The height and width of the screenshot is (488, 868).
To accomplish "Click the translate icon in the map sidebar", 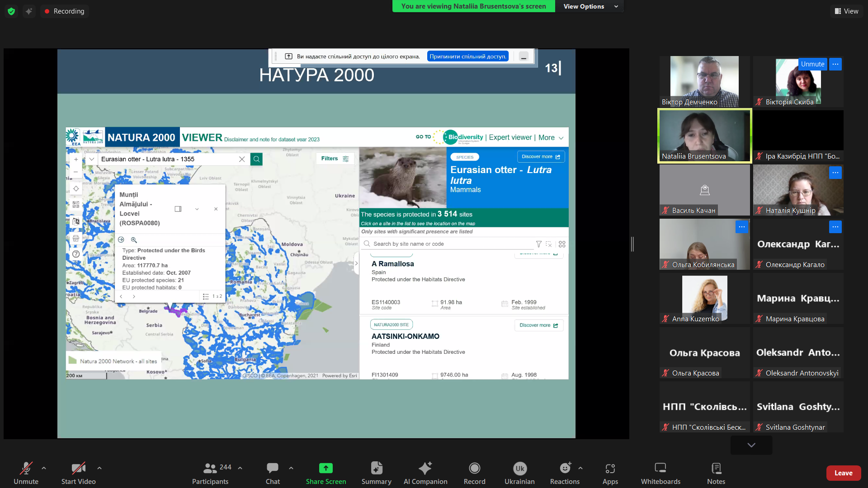I will 76,221.
